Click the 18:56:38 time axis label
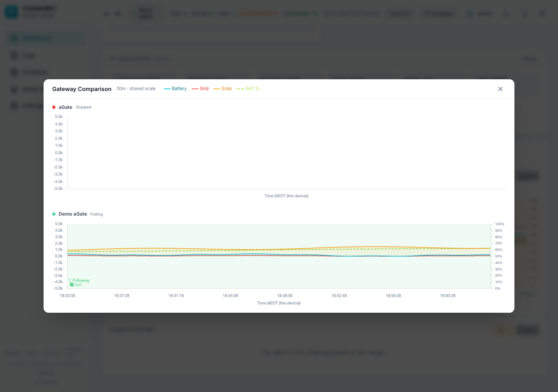 click(393, 296)
